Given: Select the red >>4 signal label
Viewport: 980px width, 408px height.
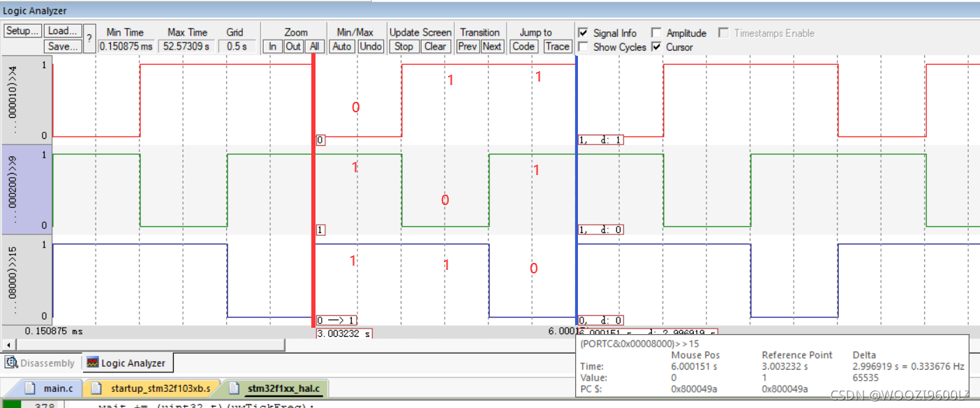Looking at the screenshot, I should coord(27,100).
